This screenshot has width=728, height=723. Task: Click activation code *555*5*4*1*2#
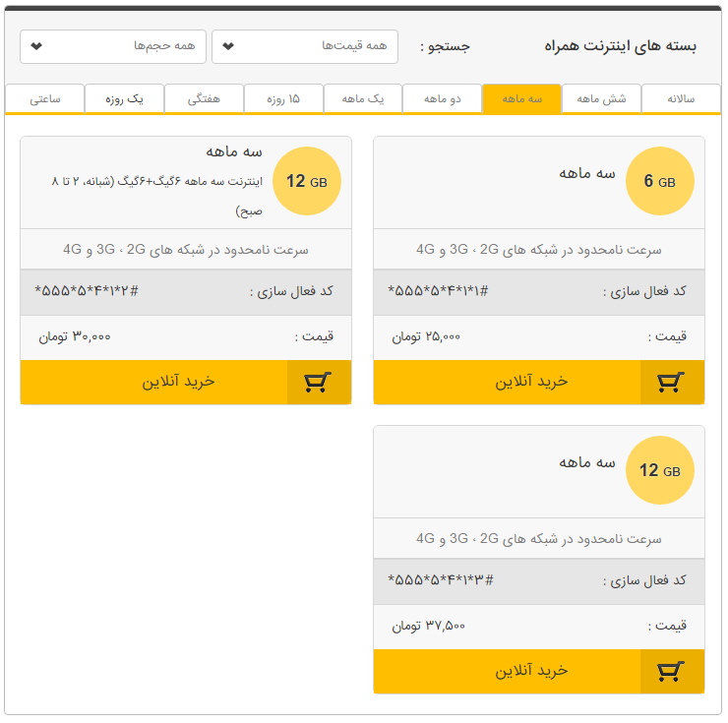click(x=87, y=291)
